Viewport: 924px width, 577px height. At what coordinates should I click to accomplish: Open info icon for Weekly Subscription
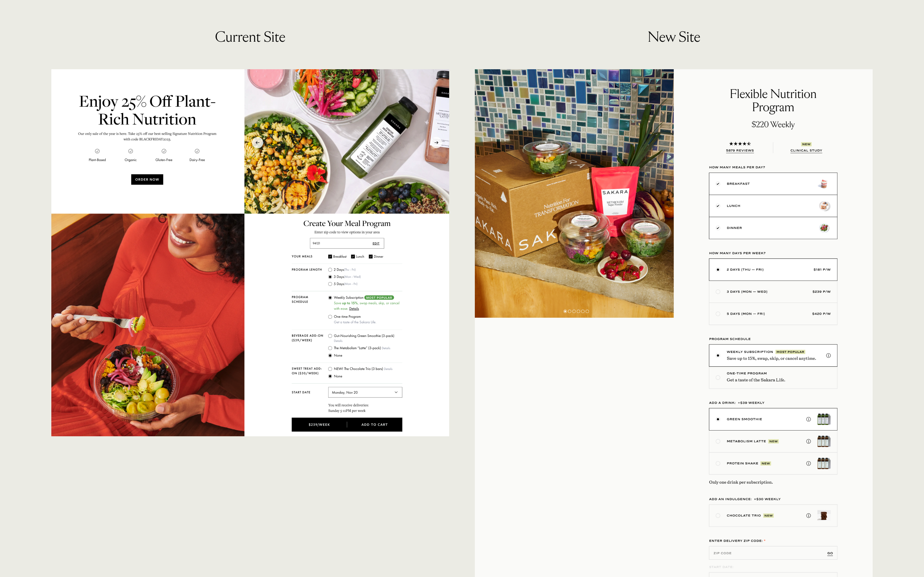click(x=828, y=355)
